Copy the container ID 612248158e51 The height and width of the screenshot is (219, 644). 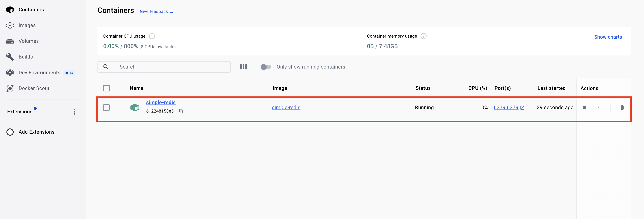pyautogui.click(x=181, y=111)
